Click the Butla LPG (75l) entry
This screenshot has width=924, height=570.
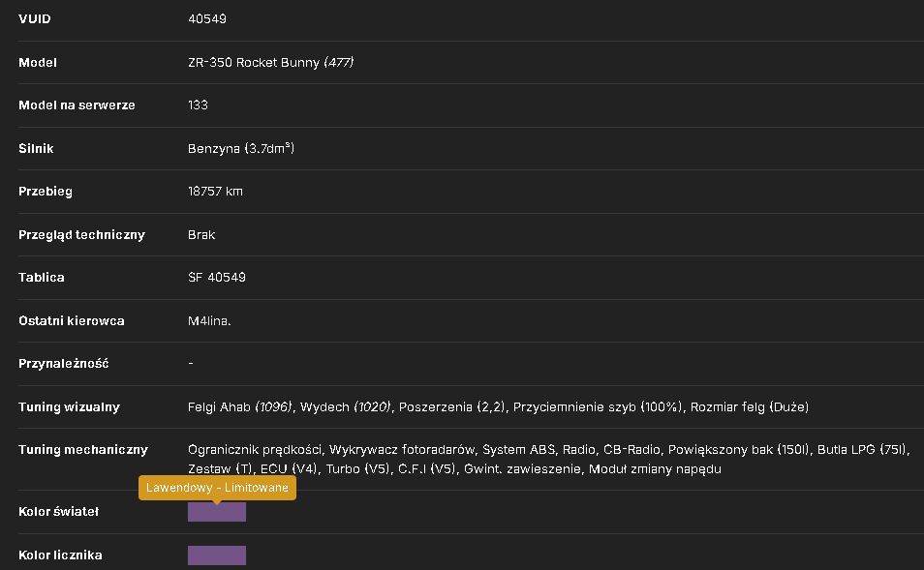pos(862,450)
